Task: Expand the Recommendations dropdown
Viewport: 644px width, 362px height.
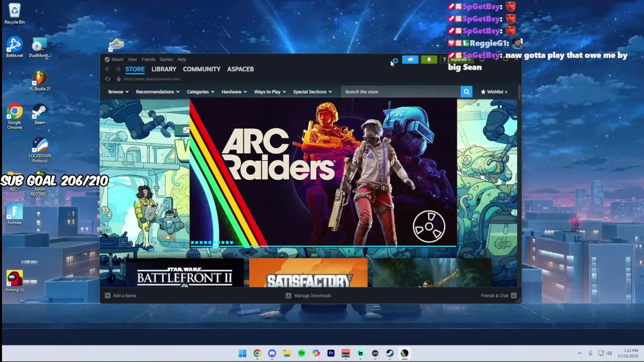Action: pos(157,92)
